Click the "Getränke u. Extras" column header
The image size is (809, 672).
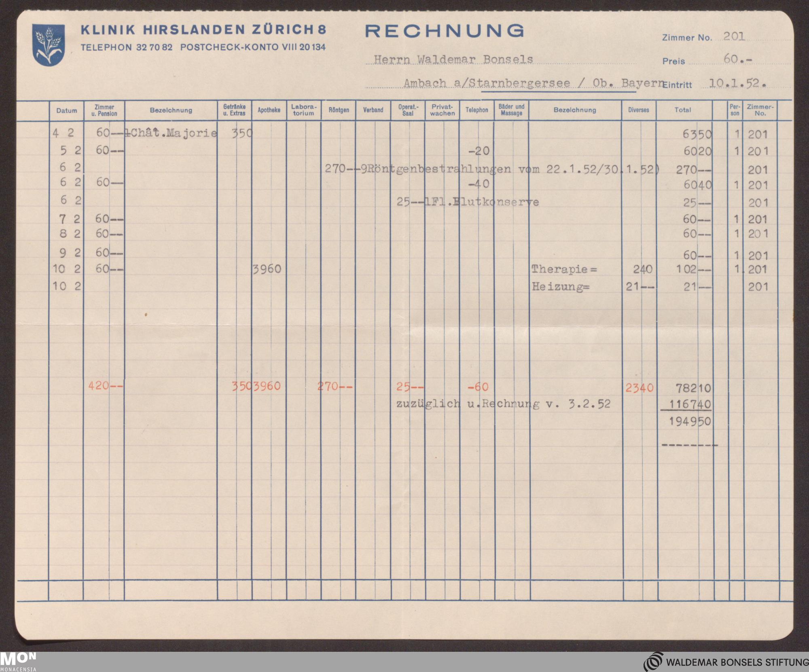[235, 110]
